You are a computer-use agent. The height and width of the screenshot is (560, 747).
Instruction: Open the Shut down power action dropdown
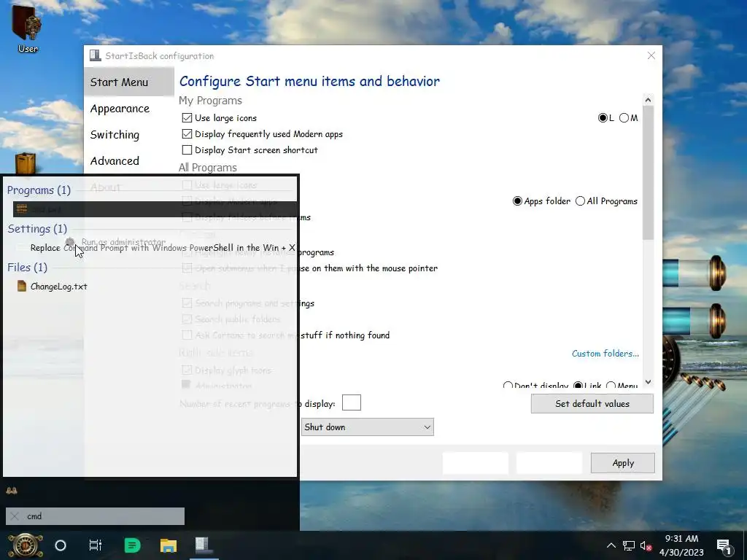pos(368,427)
